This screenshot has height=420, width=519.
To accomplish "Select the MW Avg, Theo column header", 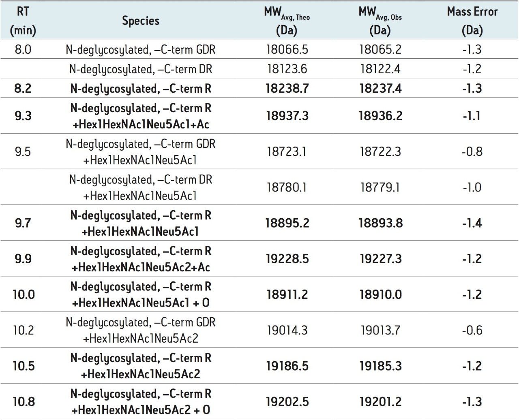I will tap(287, 20).
